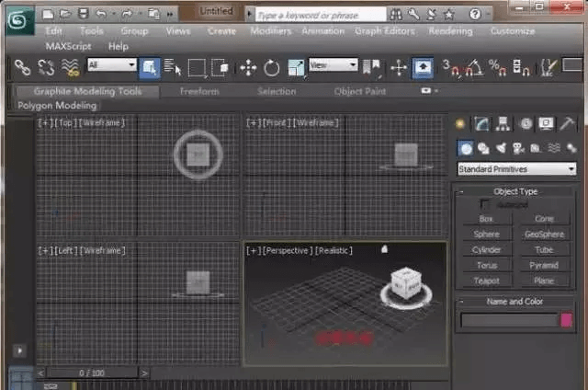Open the Create command panel tab
This screenshot has width=588, height=390.
tap(460, 123)
